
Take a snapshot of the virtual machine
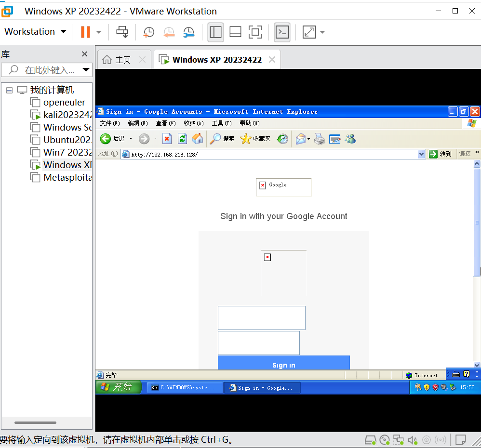click(149, 32)
